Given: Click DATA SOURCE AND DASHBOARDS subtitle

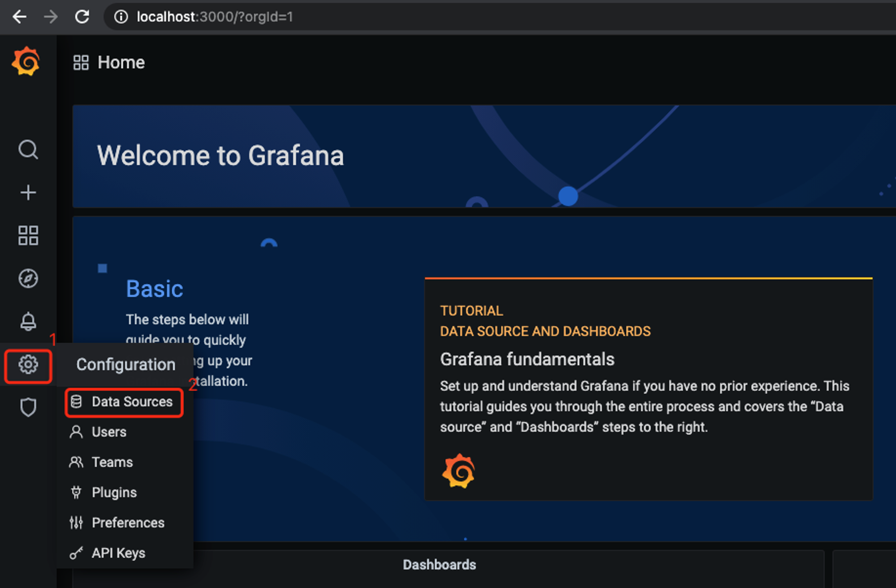Looking at the screenshot, I should tap(545, 331).
